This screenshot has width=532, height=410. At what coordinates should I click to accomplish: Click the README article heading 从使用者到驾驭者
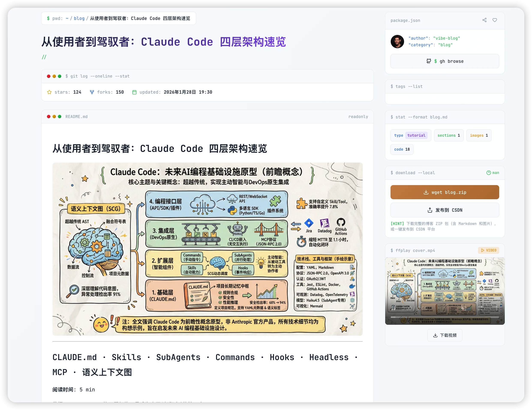(x=160, y=148)
